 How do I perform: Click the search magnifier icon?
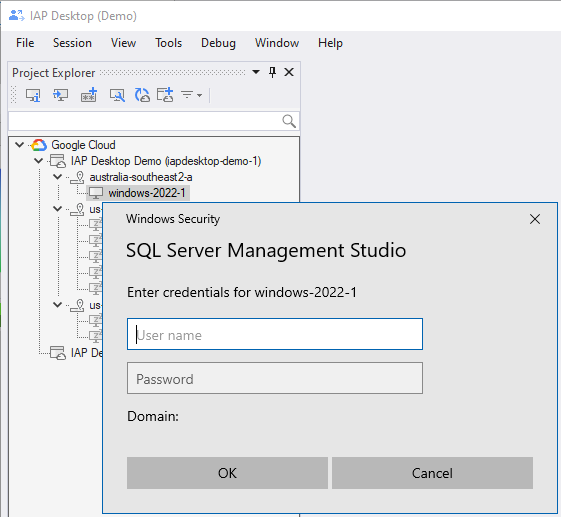tap(289, 121)
